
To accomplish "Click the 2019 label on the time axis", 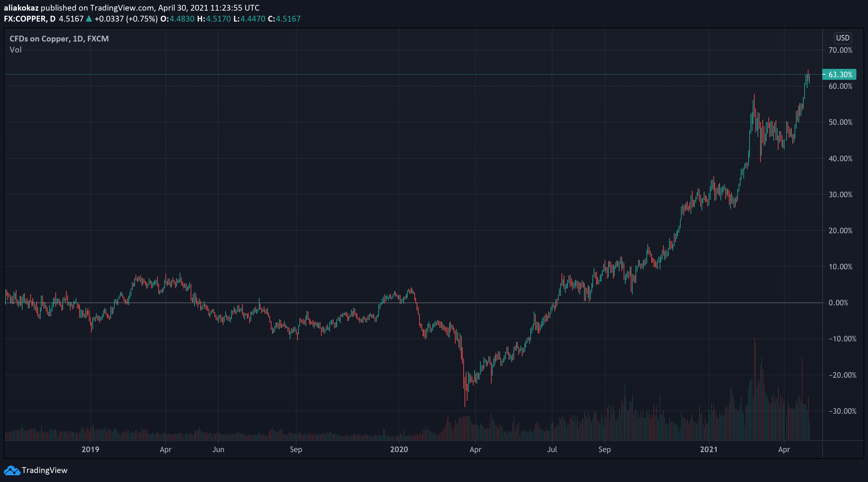I will [x=90, y=449].
